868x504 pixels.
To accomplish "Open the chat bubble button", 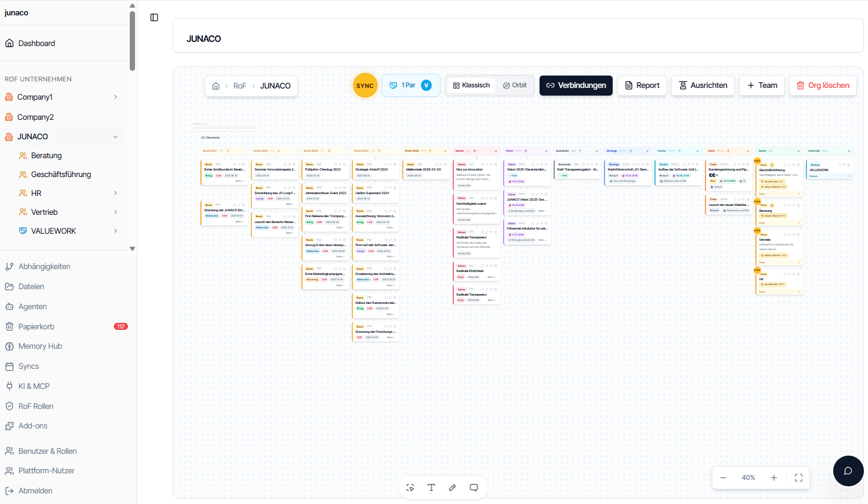I will pyautogui.click(x=848, y=470).
